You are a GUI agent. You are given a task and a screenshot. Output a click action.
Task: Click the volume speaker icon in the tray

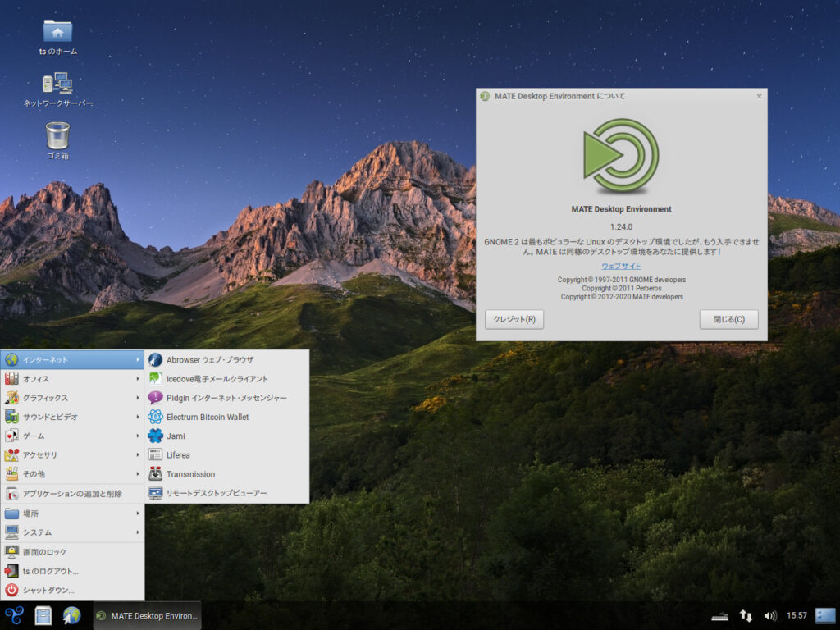click(771, 615)
